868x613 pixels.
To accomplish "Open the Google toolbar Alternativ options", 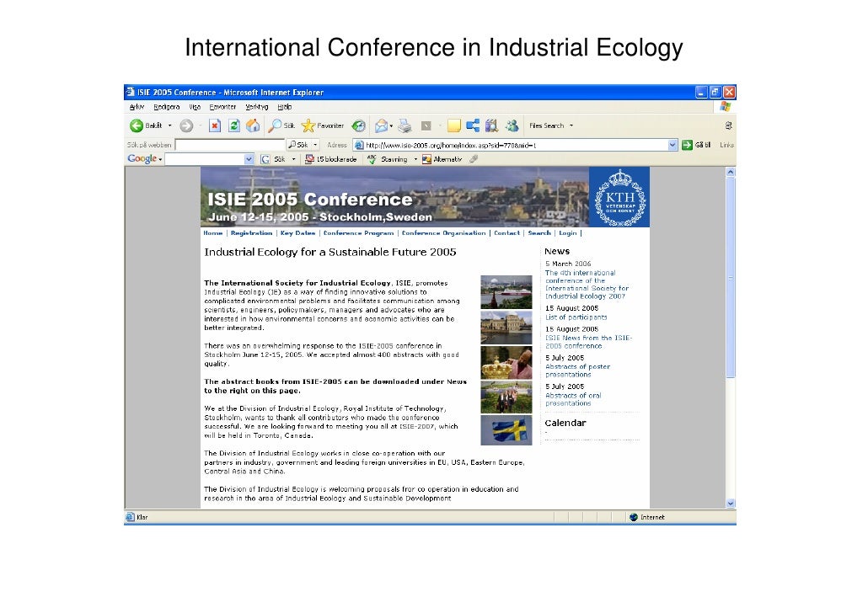I will click(x=442, y=159).
